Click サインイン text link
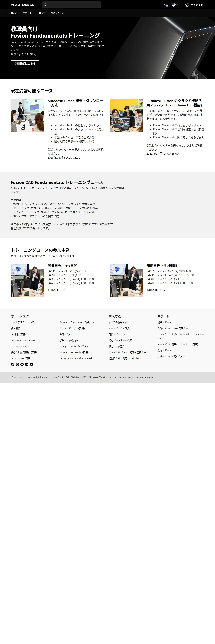The height and width of the screenshot is (644, 215). (x=197, y=5)
